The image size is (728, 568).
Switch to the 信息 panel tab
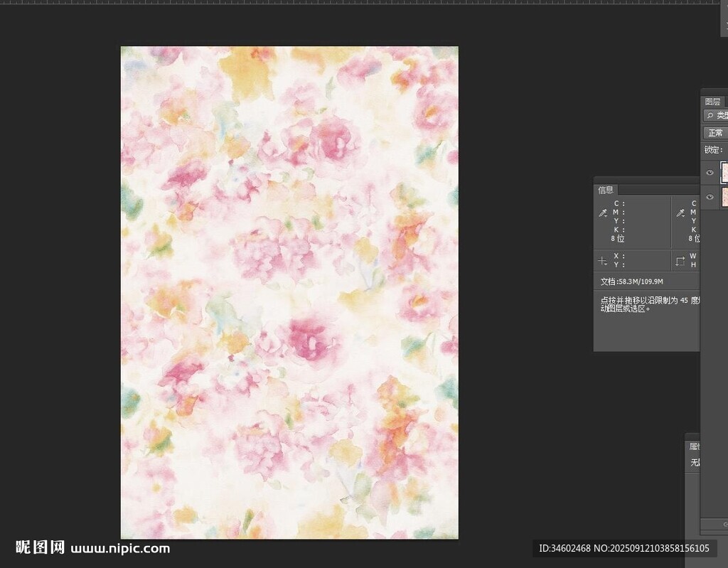(x=606, y=190)
